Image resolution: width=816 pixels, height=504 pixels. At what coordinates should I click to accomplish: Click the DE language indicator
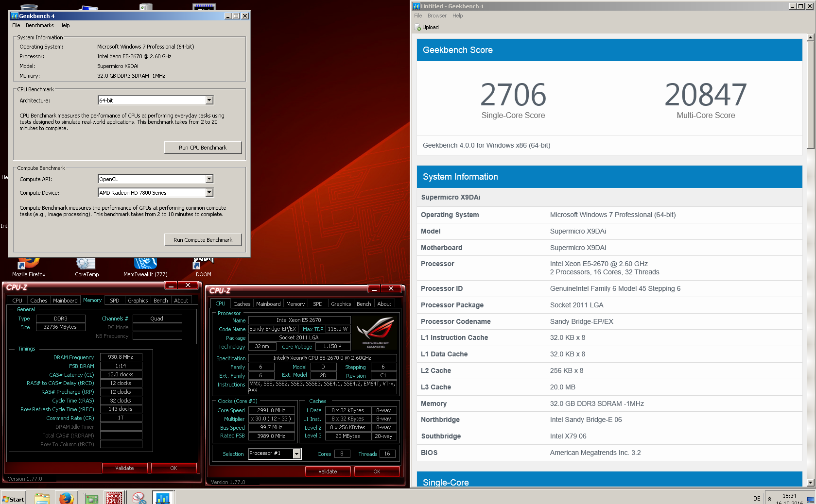pyautogui.click(x=757, y=499)
